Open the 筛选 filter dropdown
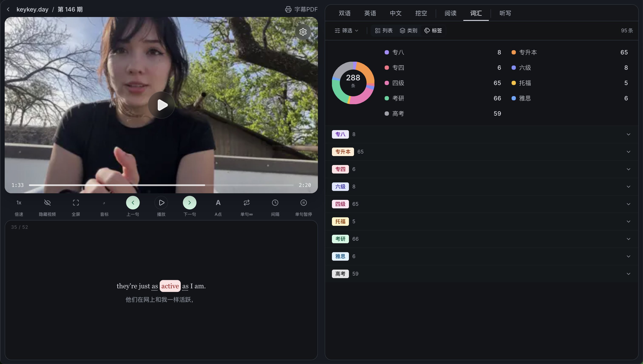The width and height of the screenshot is (643, 364). [x=347, y=30]
